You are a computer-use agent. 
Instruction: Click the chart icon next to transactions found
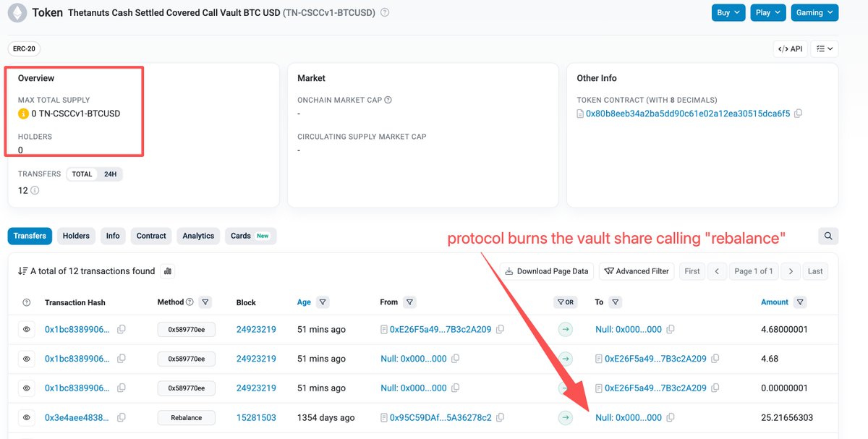[x=168, y=271]
